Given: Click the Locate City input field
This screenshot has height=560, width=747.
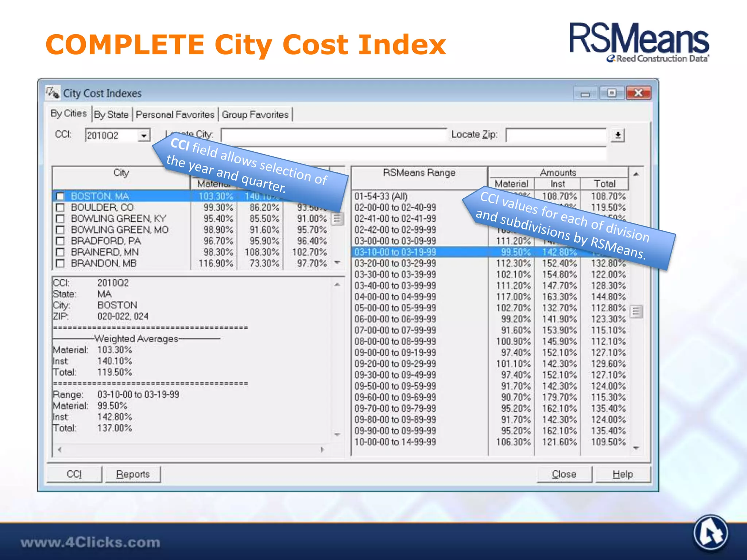Looking at the screenshot, I should click(333, 135).
